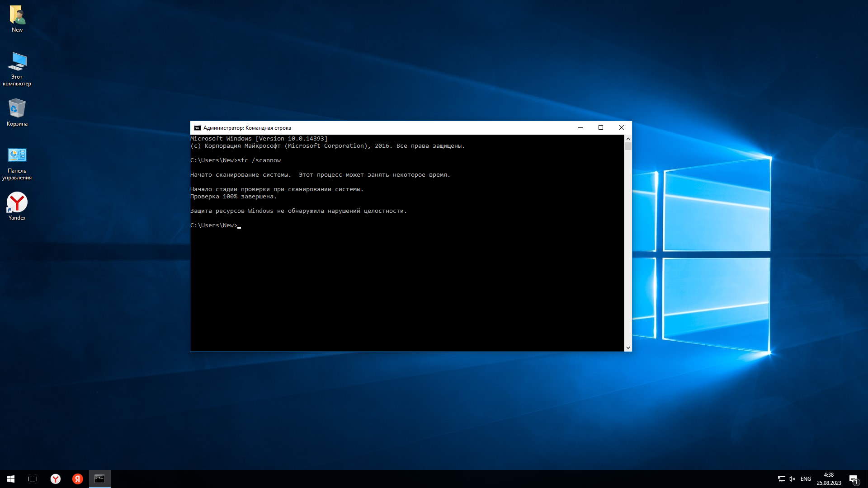Open the Корзина recycle bin icon
This screenshot has width=868, height=488.
(17, 109)
